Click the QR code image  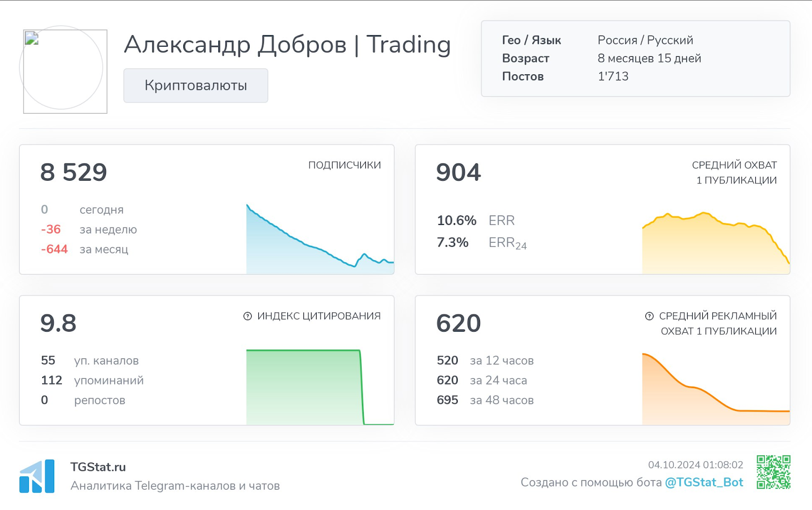click(x=773, y=472)
